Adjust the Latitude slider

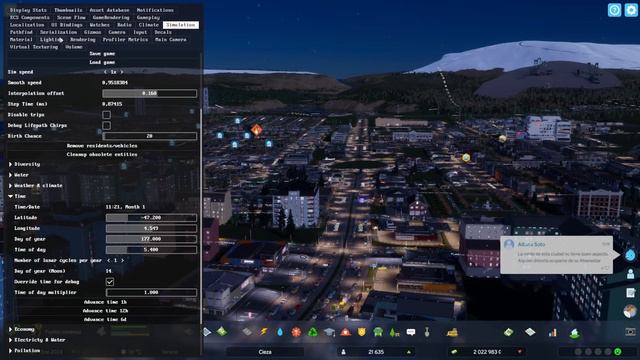tap(151, 218)
